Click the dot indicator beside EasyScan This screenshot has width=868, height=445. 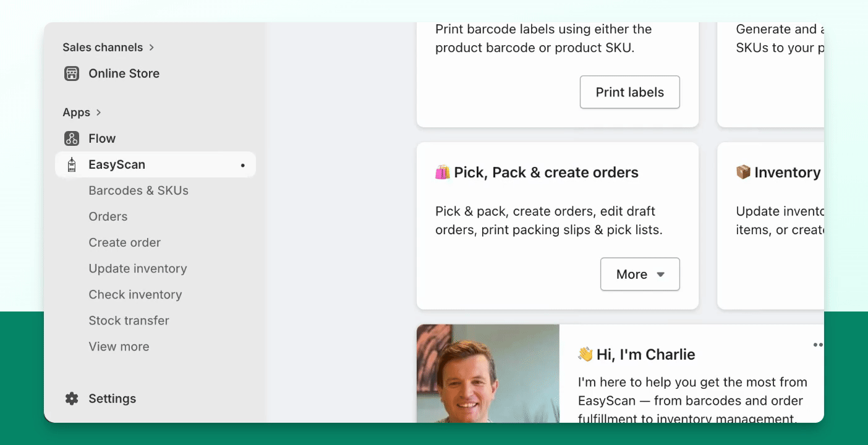(242, 165)
